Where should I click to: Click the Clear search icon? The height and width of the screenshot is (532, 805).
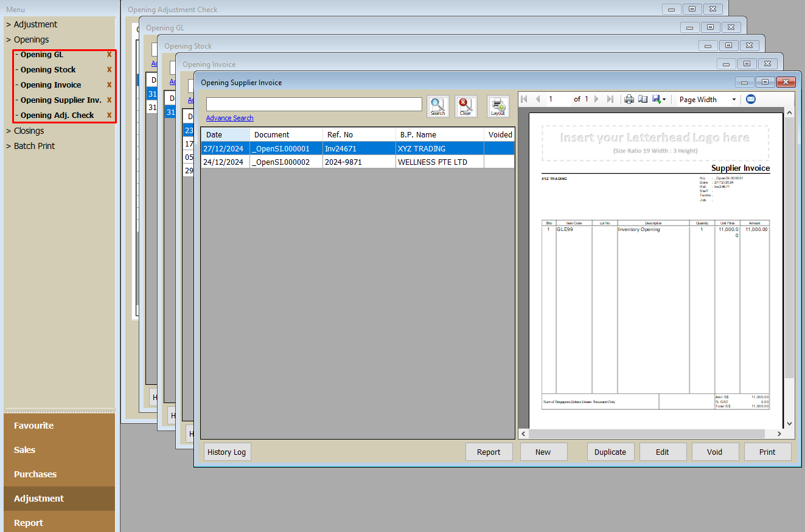(x=465, y=106)
